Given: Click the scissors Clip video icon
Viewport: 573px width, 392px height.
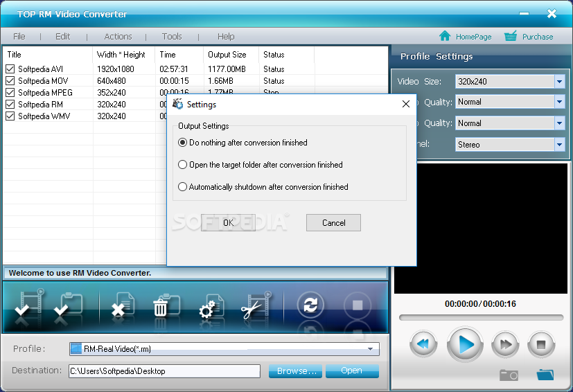Looking at the screenshot, I should [256, 305].
